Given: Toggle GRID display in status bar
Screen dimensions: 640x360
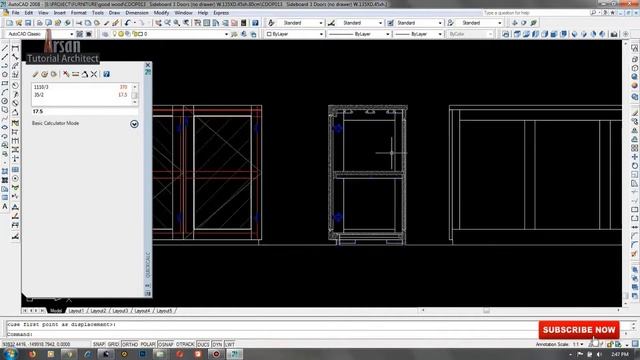Looking at the screenshot, I should pyautogui.click(x=113, y=344).
